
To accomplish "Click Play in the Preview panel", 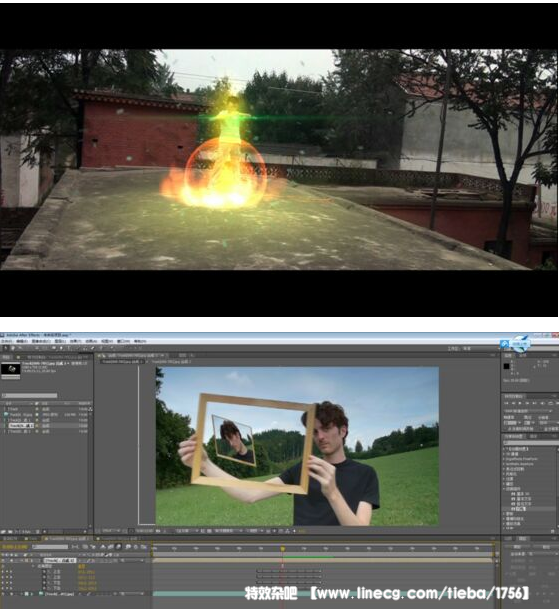I will click(520, 403).
